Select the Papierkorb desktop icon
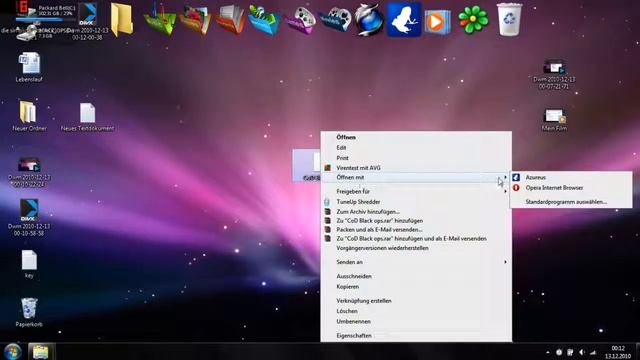The width and height of the screenshot is (640, 360). pos(29,312)
